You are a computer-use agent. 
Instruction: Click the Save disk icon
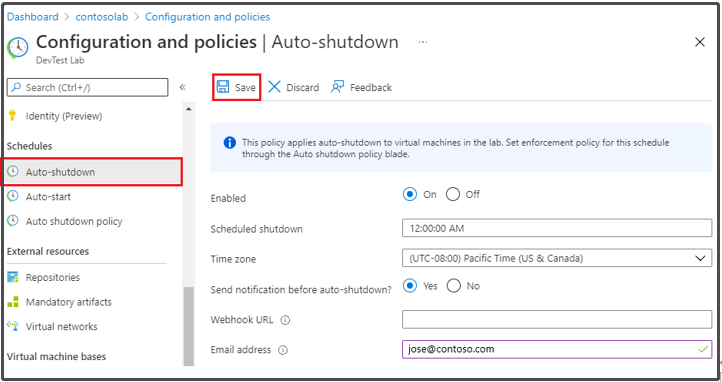click(x=223, y=87)
